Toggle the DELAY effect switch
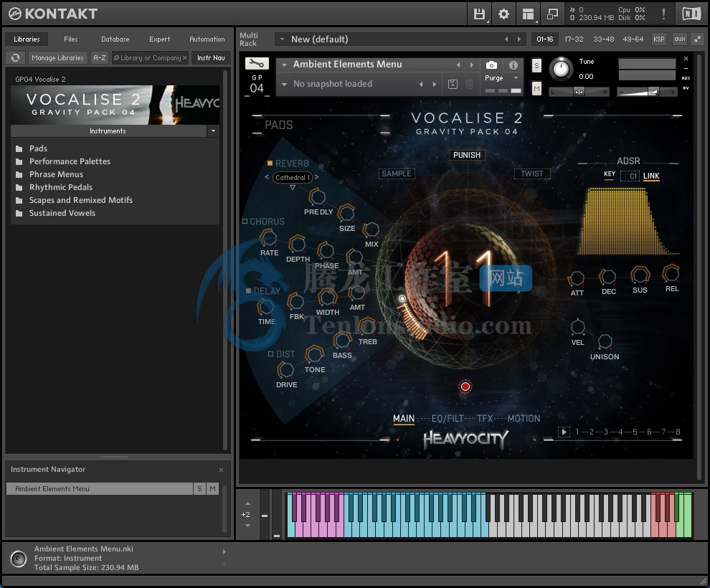The image size is (710, 588). pos(248,290)
